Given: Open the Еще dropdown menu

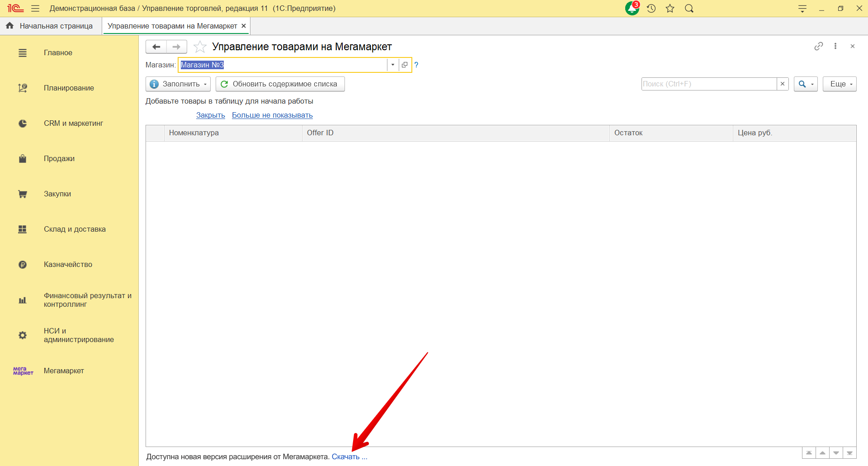Looking at the screenshot, I should click(840, 84).
